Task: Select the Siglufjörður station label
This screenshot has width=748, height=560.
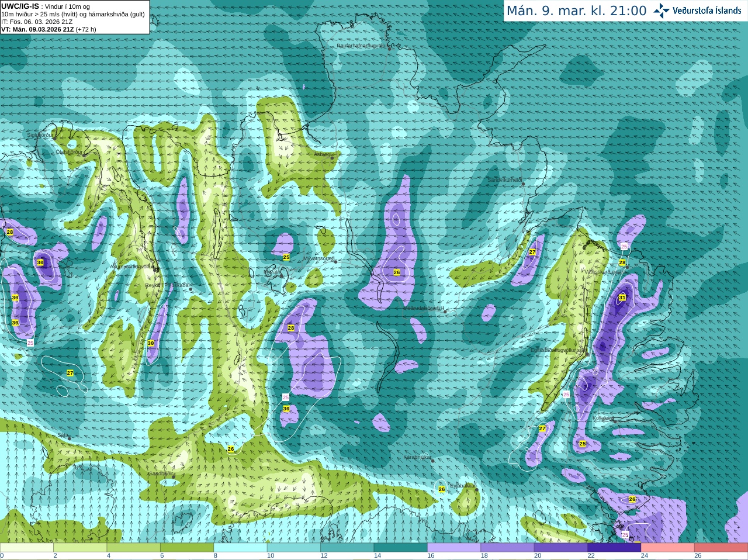Action: (x=40, y=134)
